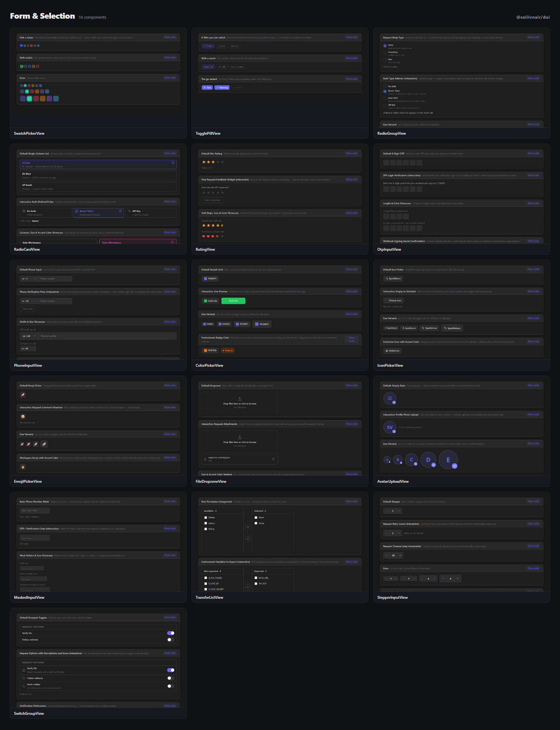Click the >> arrow in Environment Variables to Export
The image size is (560, 730).
248,587
